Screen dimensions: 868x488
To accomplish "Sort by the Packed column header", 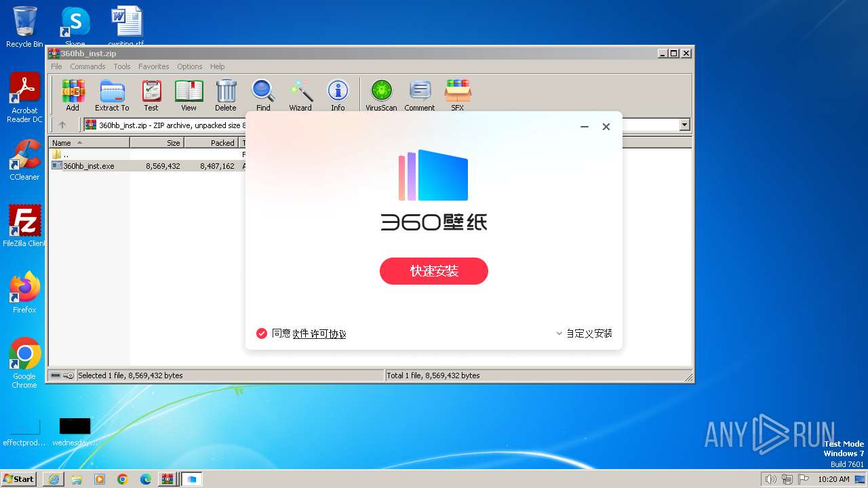I will coord(212,143).
